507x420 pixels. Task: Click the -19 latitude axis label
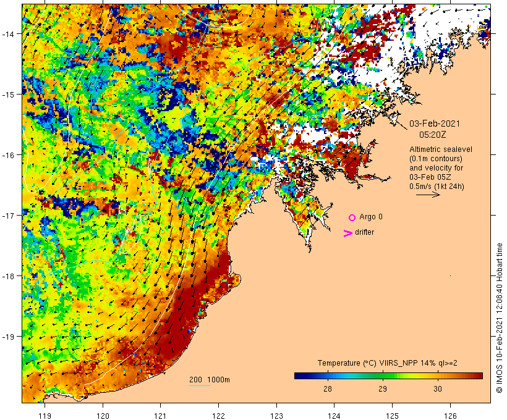(x=7, y=337)
